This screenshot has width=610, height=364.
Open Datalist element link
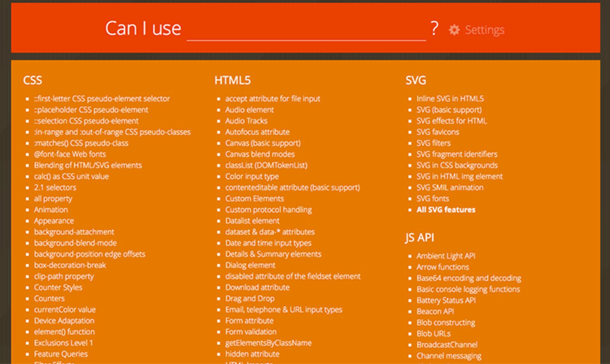click(x=253, y=221)
